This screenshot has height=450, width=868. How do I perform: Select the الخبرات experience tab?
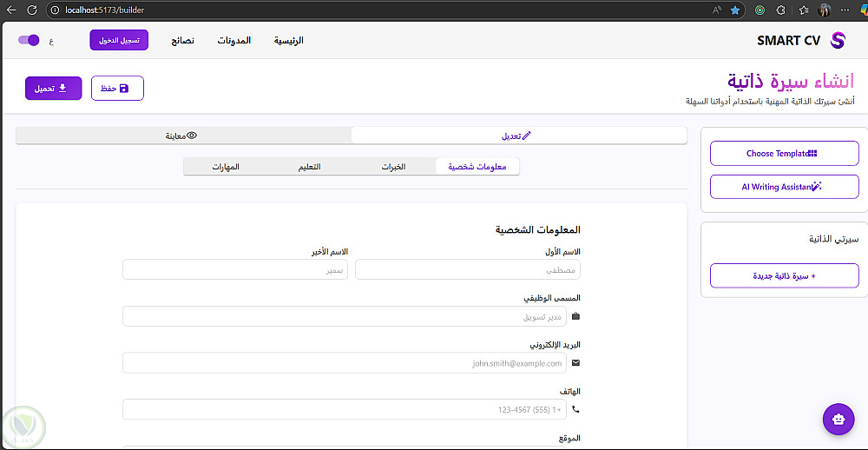pyautogui.click(x=393, y=166)
